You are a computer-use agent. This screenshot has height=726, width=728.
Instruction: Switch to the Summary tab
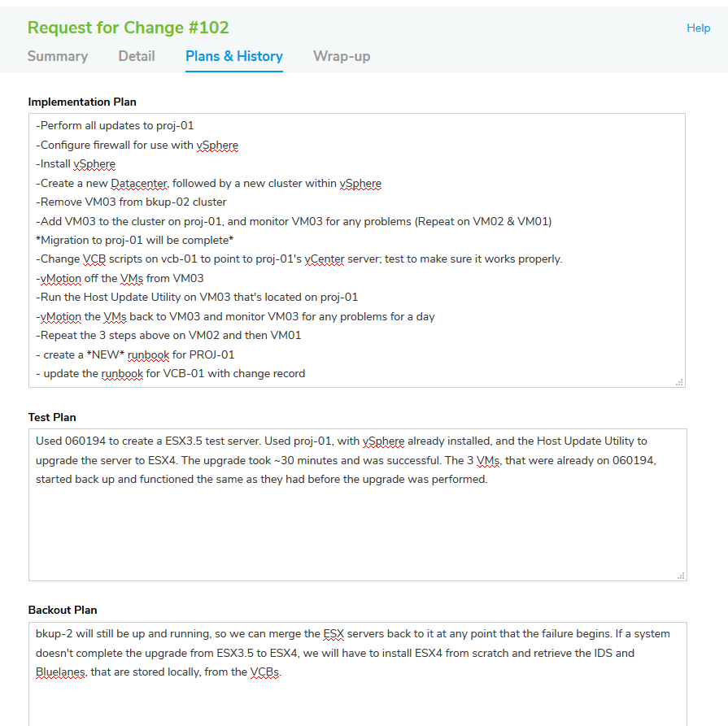tap(58, 56)
